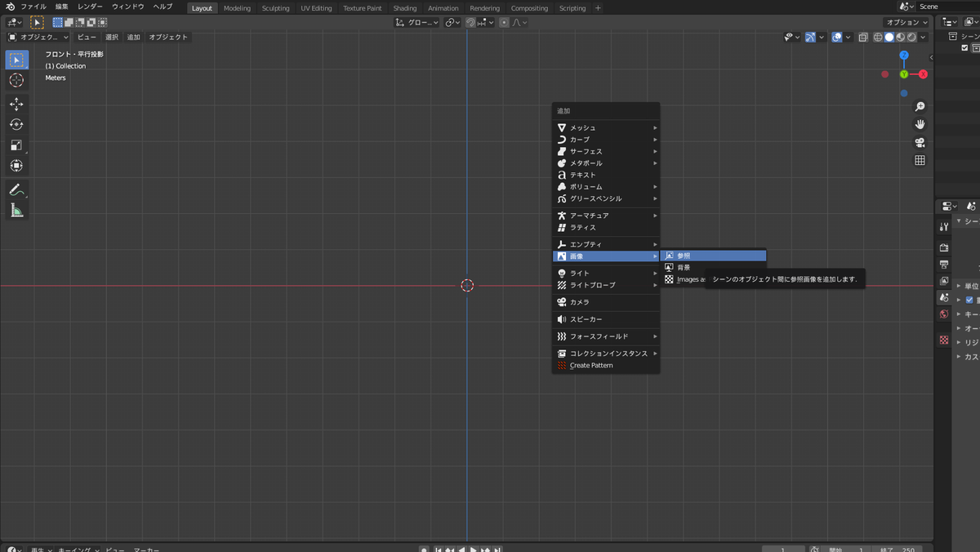The image size is (980, 552).
Task: Open the ビュー menu in viewport header
Action: click(87, 37)
